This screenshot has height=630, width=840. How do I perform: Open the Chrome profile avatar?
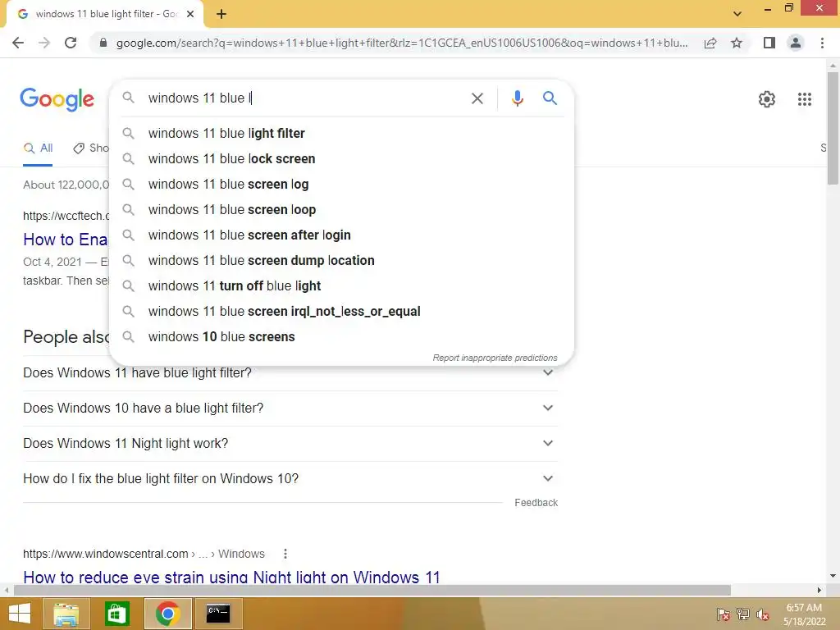(x=796, y=43)
